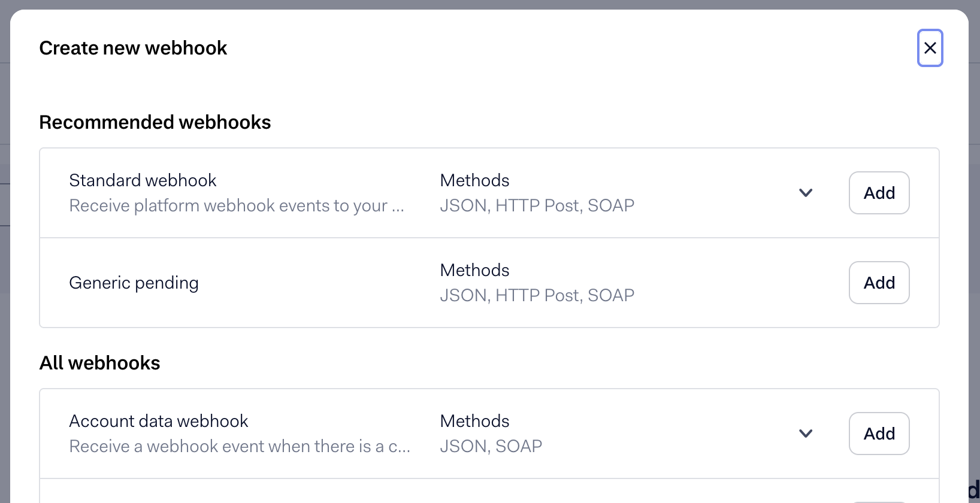Click the JSON, HTTP Post, SOAP methods text
This screenshot has height=503, width=980.
coord(537,205)
